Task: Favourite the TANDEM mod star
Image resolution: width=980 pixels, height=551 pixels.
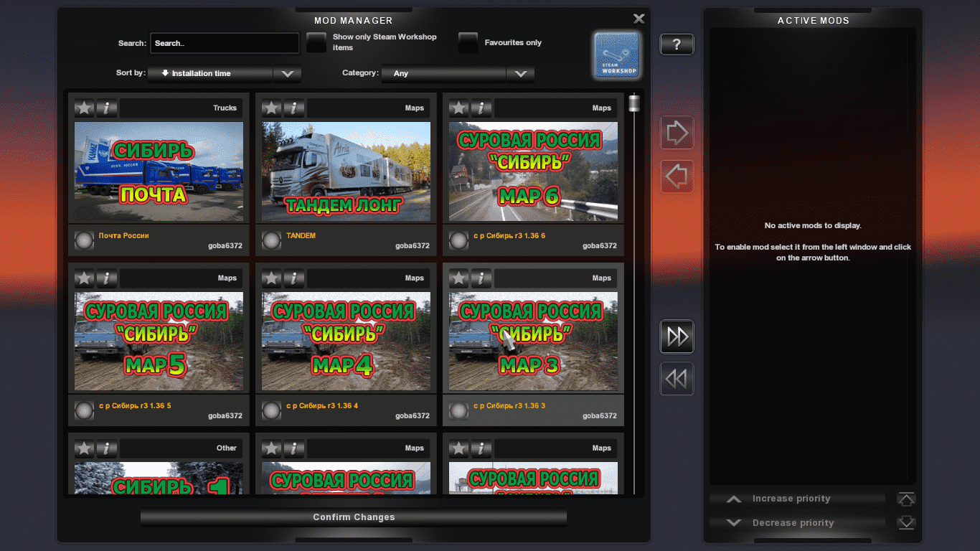Action: [272, 108]
